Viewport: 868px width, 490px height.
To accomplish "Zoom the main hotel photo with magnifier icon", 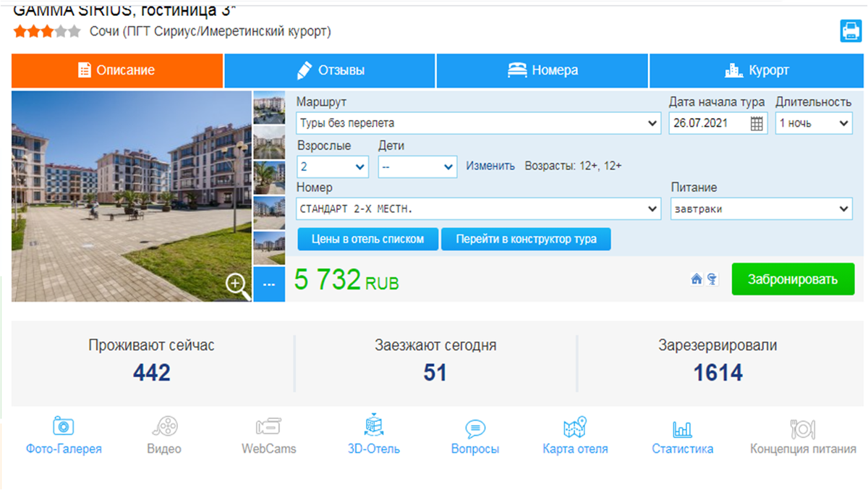I will pyautogui.click(x=237, y=284).
